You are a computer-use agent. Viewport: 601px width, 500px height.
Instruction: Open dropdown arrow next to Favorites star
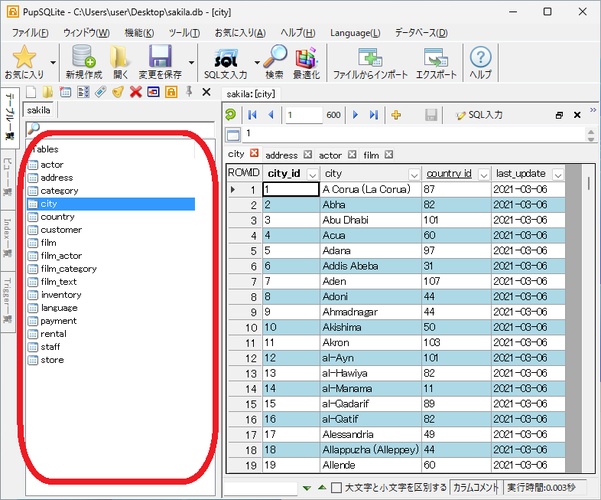pyautogui.click(x=53, y=62)
